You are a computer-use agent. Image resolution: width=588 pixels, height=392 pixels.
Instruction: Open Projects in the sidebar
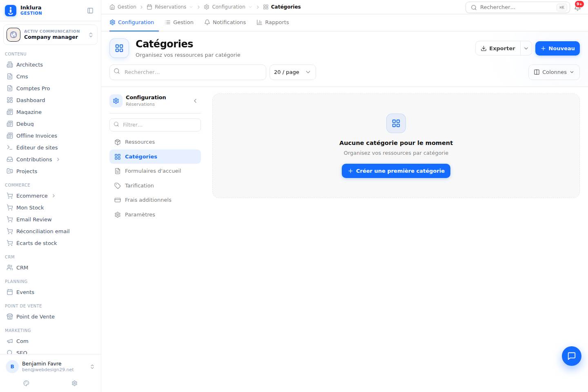(51, 171)
